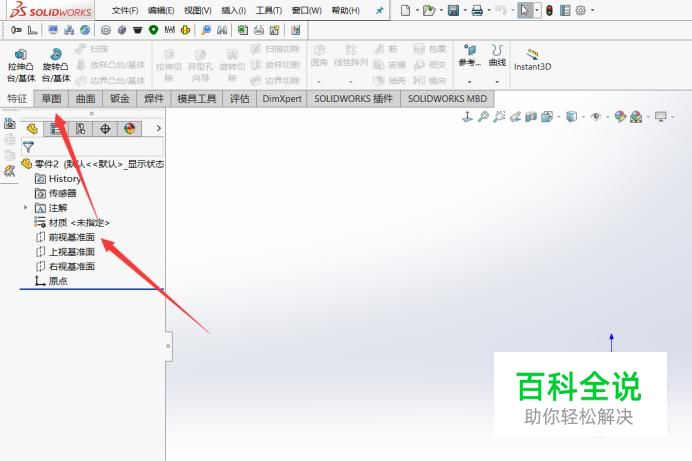Select the 右视基准面 plane
692x461 pixels.
(65, 266)
